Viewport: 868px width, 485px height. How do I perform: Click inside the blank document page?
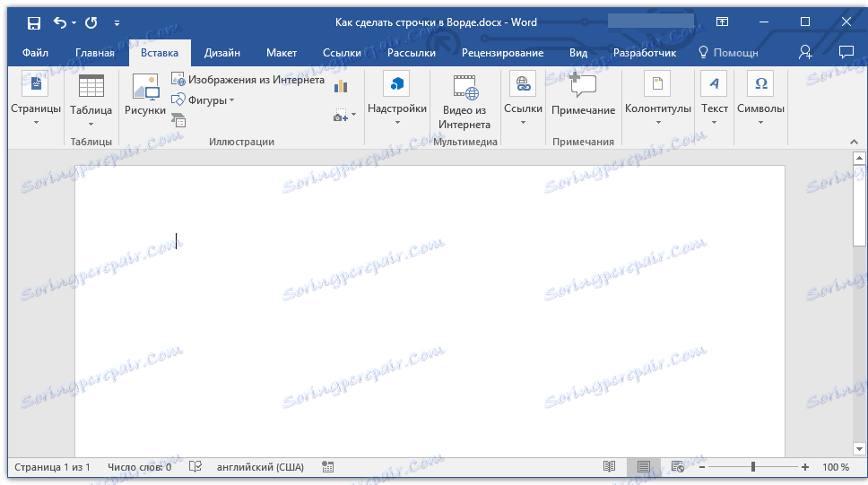click(430, 311)
